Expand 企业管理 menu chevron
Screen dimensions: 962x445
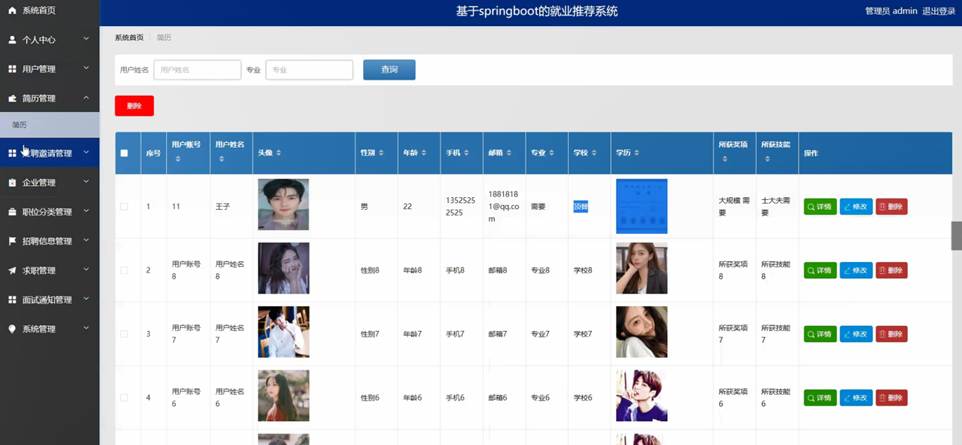tap(86, 182)
